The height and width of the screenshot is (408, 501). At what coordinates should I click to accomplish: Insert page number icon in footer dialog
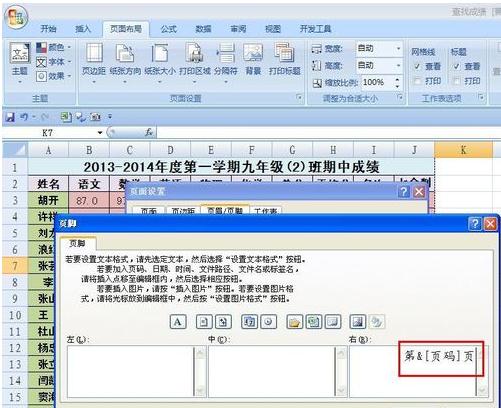(204, 322)
